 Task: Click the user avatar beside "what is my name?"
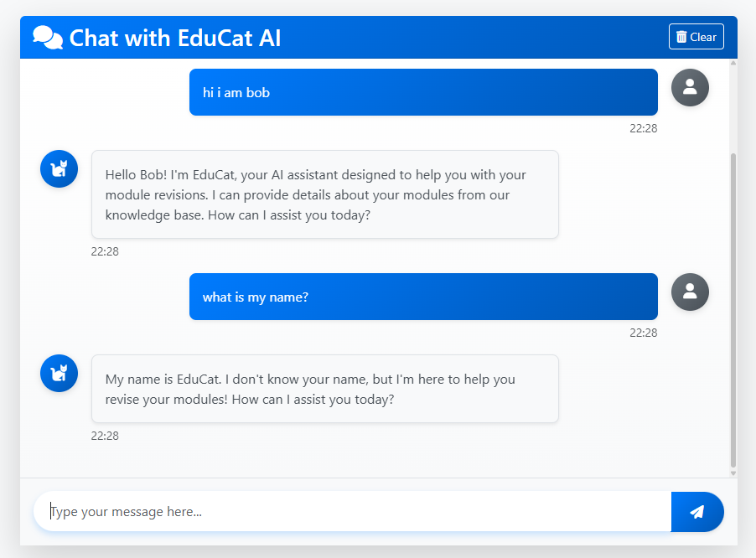tap(690, 292)
